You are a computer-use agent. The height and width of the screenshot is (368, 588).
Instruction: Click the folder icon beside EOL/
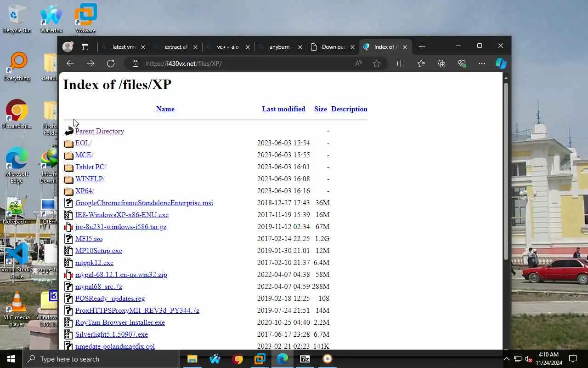(68, 144)
